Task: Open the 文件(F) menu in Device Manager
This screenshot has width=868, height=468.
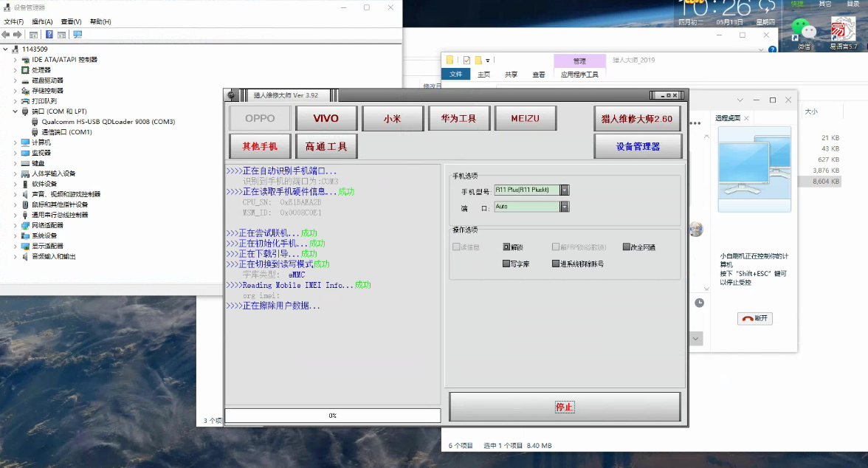Action: 14,21
